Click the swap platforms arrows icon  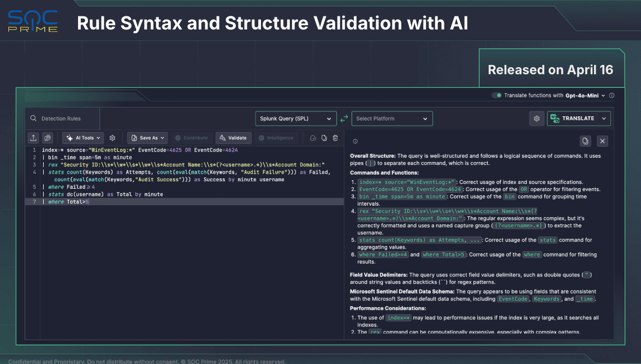344,118
